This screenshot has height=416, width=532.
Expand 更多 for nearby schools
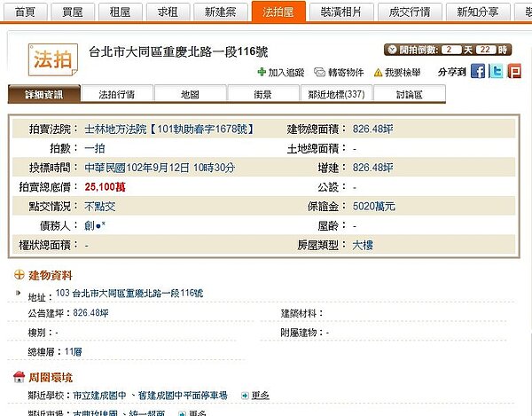(x=260, y=396)
